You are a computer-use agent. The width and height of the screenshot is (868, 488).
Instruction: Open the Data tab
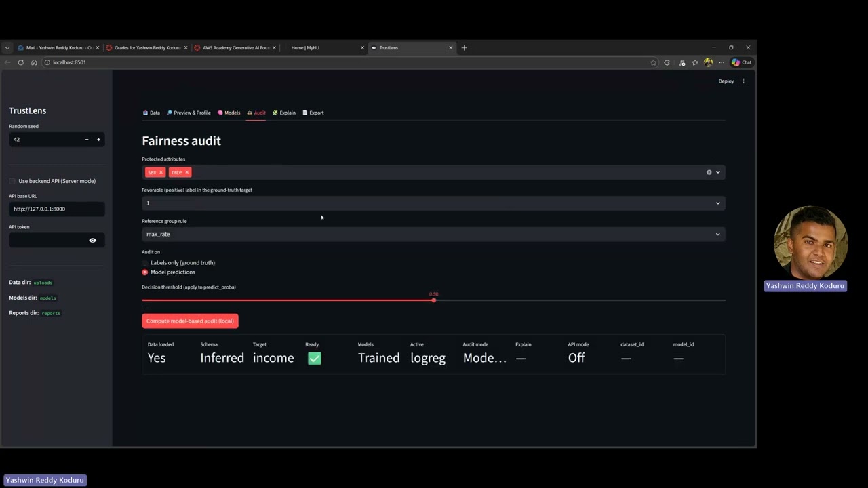[151, 113]
